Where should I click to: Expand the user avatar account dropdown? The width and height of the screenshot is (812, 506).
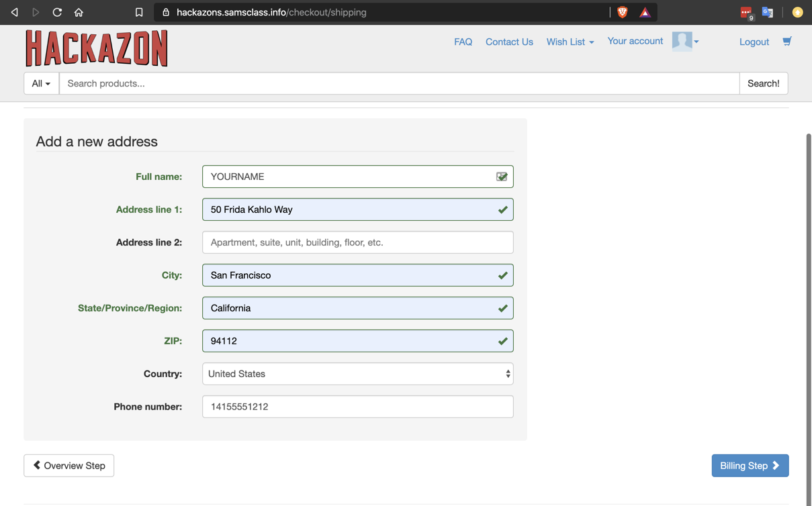tap(686, 42)
